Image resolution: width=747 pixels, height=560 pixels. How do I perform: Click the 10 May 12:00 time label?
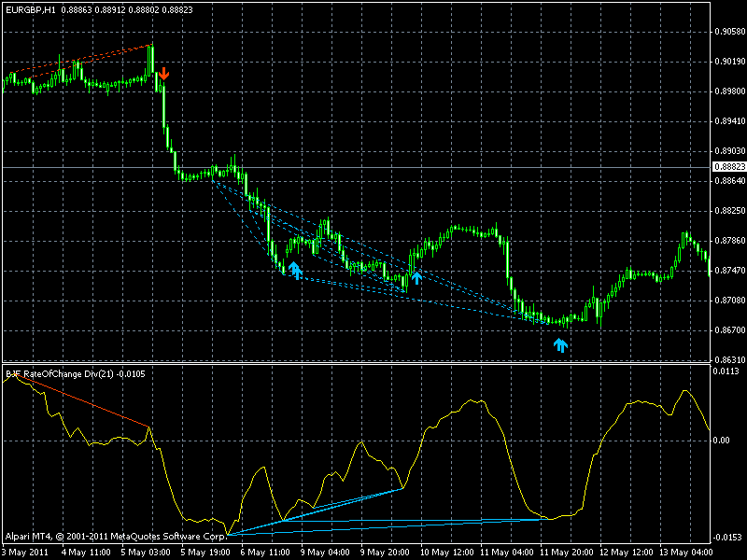pos(447,553)
